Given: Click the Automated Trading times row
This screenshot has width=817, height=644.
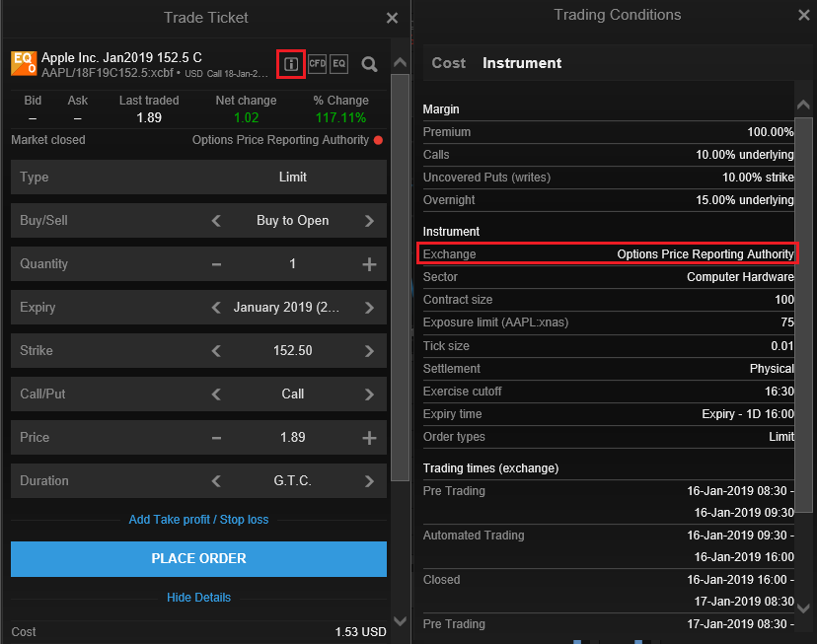Looking at the screenshot, I should (608, 546).
